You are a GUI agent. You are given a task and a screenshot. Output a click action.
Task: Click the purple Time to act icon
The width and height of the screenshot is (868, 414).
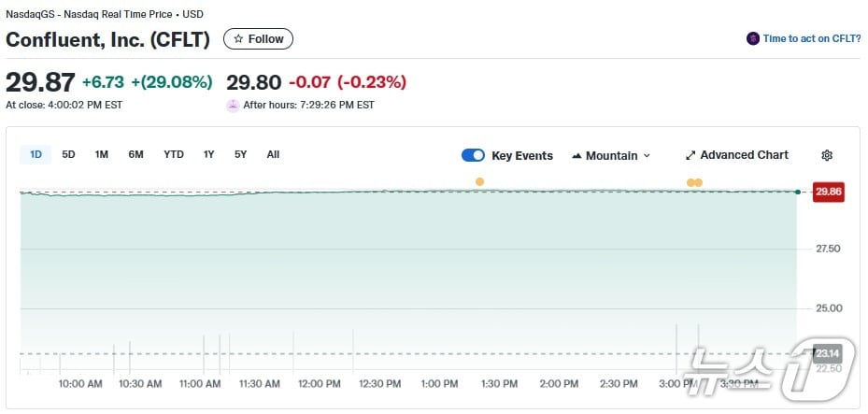click(x=752, y=38)
